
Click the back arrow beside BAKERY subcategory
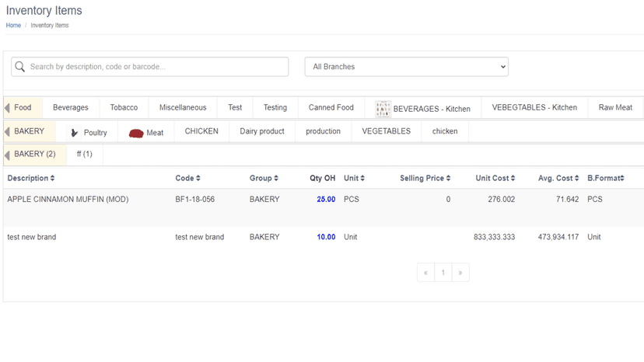tap(7, 132)
